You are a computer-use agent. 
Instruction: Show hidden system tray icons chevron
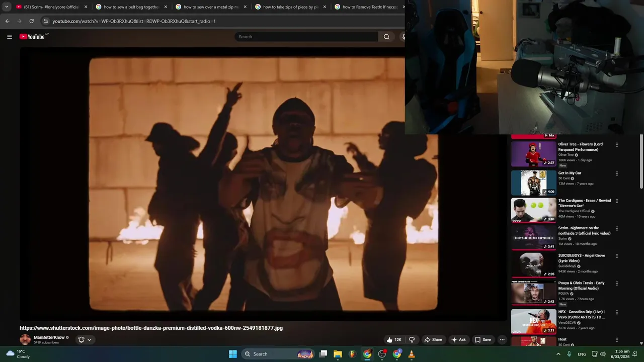point(558,354)
